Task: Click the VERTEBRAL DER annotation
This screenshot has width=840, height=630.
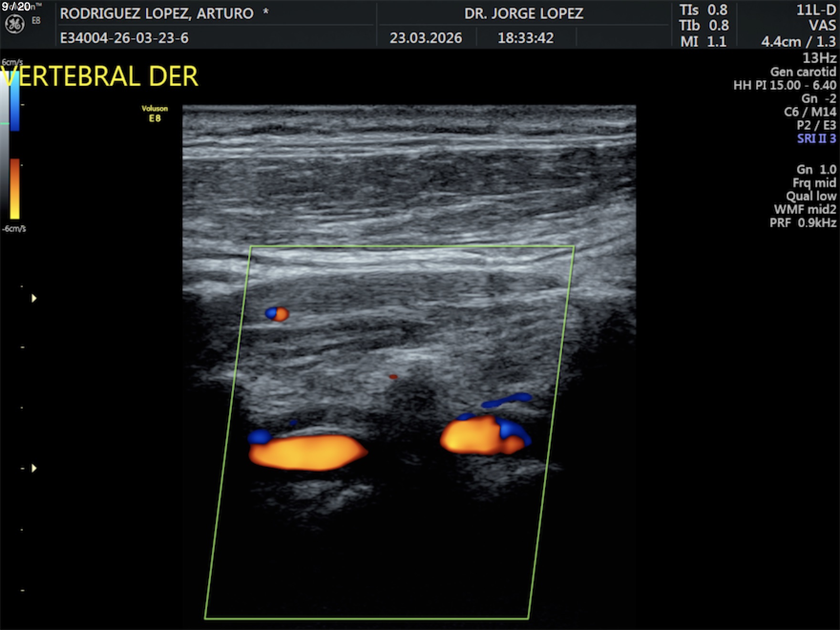Action: pyautogui.click(x=100, y=77)
